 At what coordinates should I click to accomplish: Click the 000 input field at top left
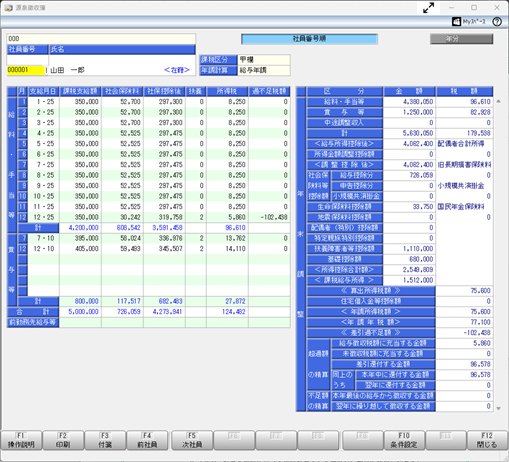point(101,39)
